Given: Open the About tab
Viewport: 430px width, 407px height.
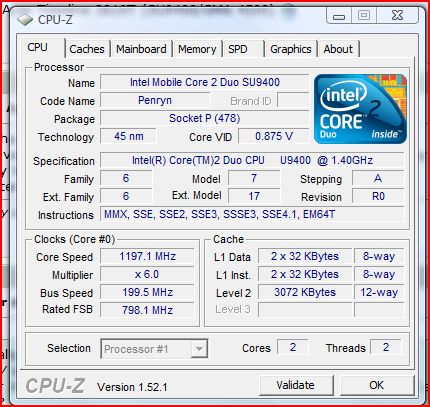Looking at the screenshot, I should click(x=338, y=49).
